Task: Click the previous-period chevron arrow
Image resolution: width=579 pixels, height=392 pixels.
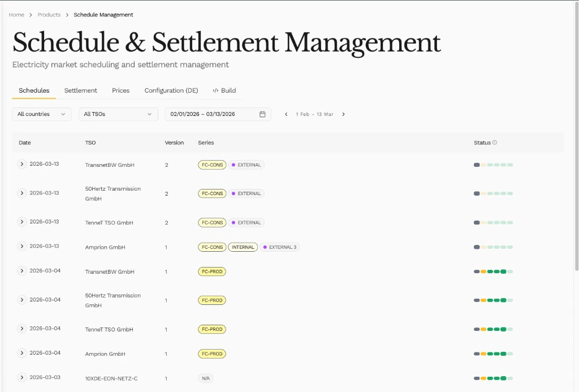Action: [286, 114]
